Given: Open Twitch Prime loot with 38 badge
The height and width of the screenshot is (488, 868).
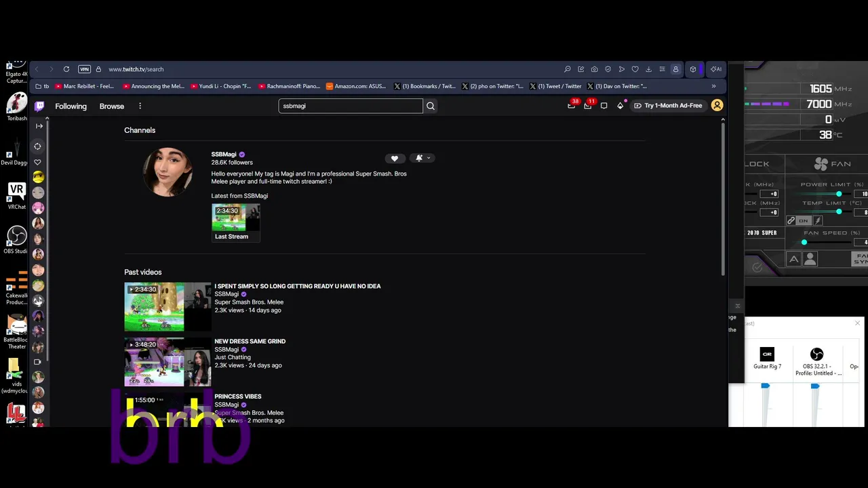Looking at the screenshot, I should [572, 105].
